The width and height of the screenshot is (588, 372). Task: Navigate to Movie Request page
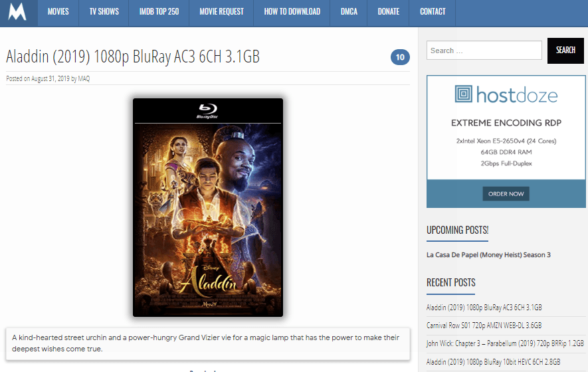(x=221, y=12)
